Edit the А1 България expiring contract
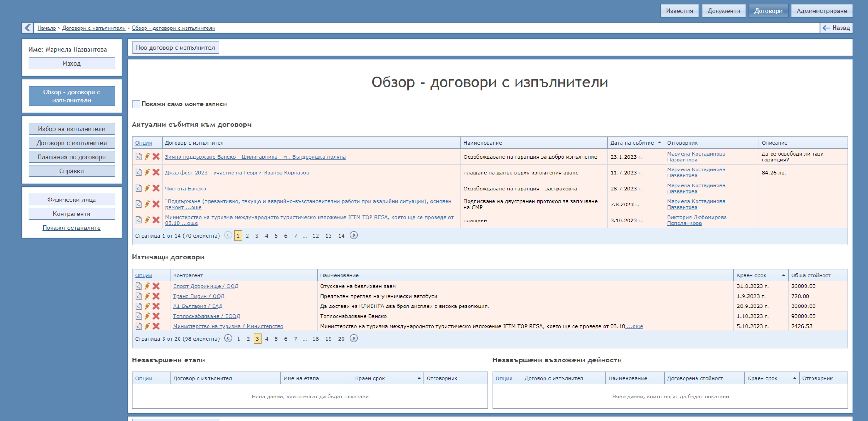The image size is (868, 421). pos(147,306)
